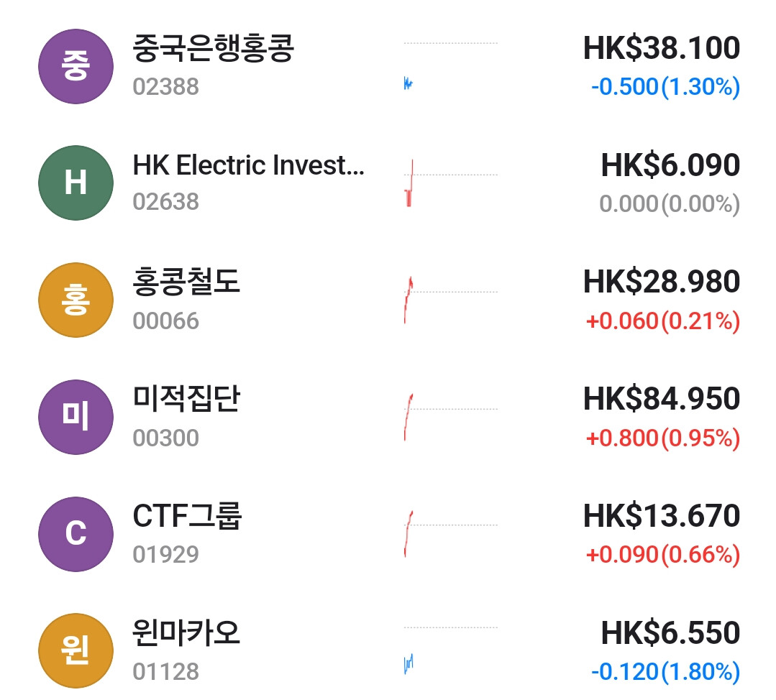
Task: Open the 윈마카오 stock name
Action: (x=186, y=633)
